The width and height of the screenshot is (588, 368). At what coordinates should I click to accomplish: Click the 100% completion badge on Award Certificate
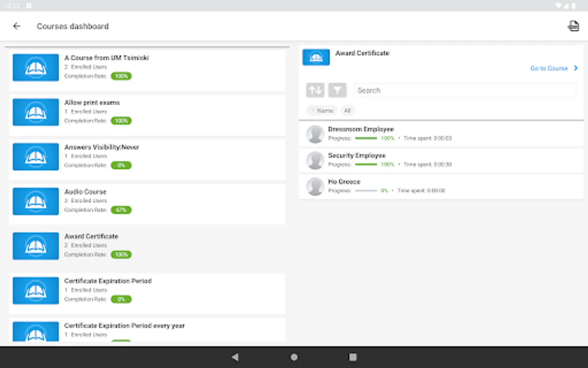121,254
